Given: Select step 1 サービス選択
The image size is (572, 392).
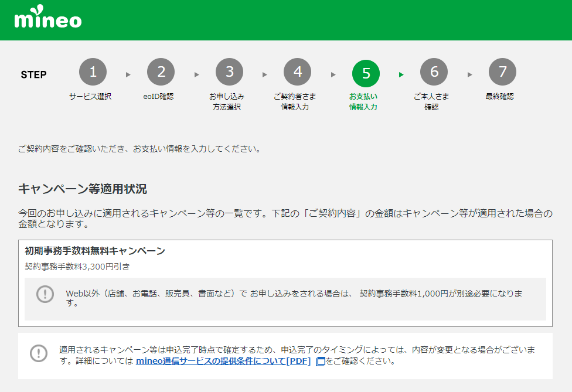Looking at the screenshot, I should (93, 72).
